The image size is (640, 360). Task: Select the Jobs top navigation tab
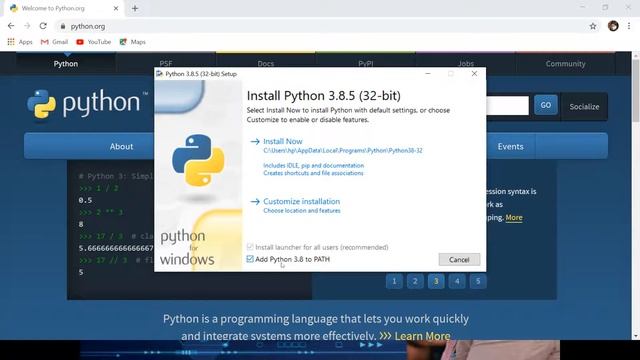466,64
